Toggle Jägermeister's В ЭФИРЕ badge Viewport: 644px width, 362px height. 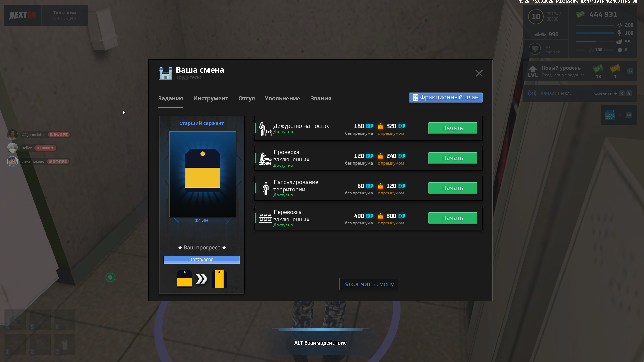tap(59, 135)
